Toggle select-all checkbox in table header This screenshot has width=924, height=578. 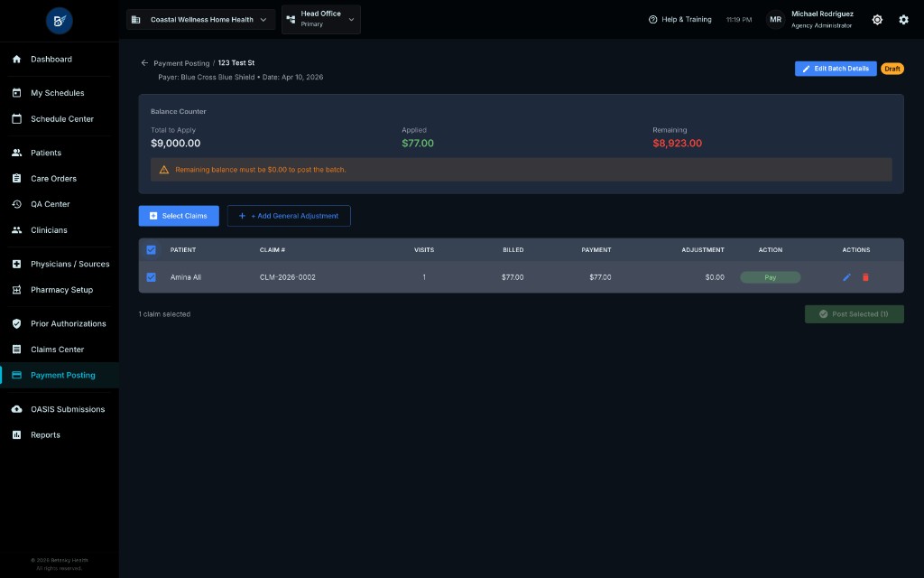(x=151, y=250)
